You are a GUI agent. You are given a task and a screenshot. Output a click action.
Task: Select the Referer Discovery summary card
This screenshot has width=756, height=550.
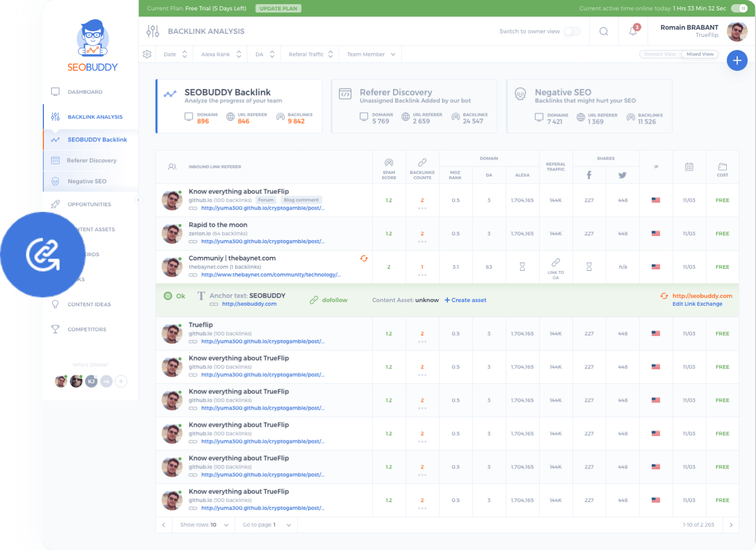[x=414, y=106]
